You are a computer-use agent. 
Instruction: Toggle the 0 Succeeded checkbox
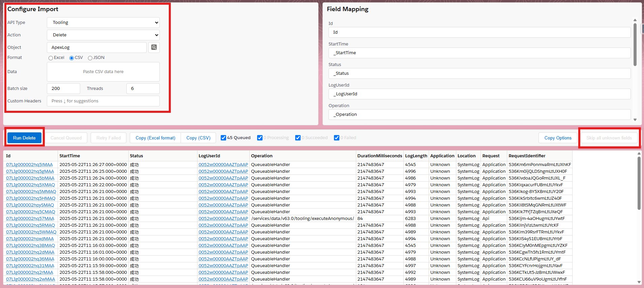(298, 138)
